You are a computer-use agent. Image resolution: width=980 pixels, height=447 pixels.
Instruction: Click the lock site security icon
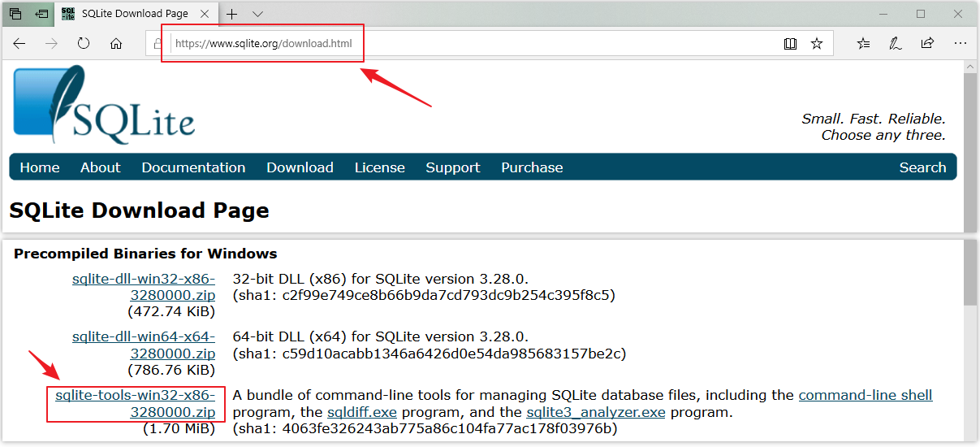point(158,44)
